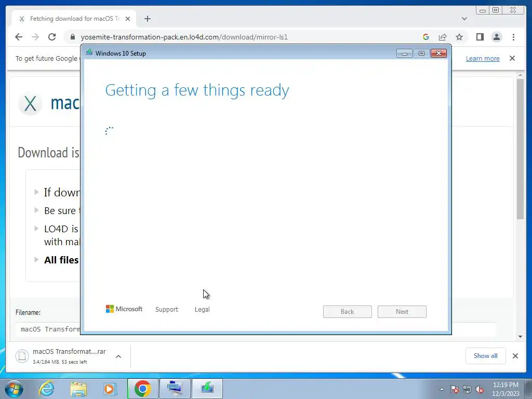Open network status tray icon

pyautogui.click(x=467, y=389)
